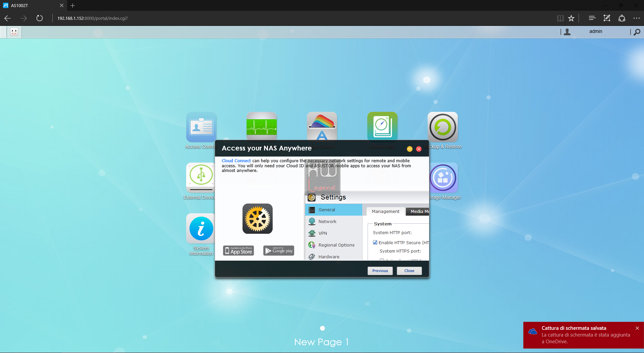644x353 pixels.
Task: Switch to the Media Mode tab
Action: [418, 211]
